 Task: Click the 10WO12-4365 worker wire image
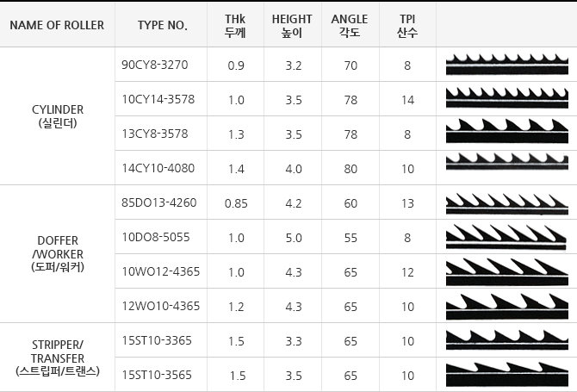506,272
